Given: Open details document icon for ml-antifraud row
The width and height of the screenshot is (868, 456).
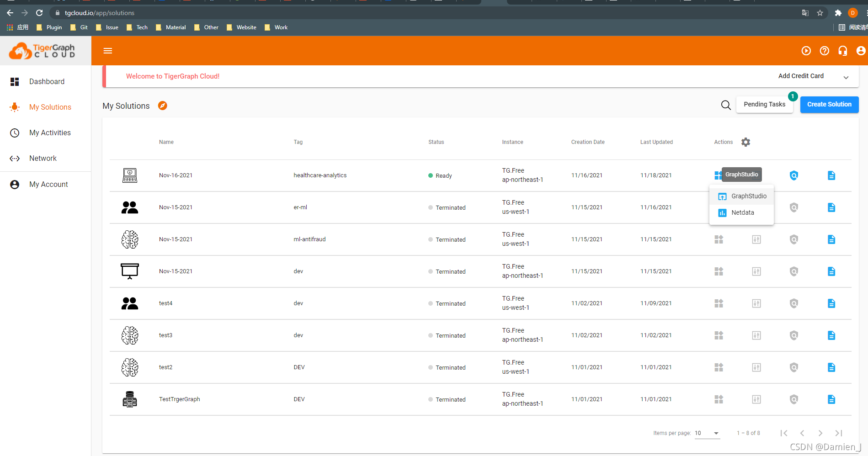Looking at the screenshot, I should 831,239.
